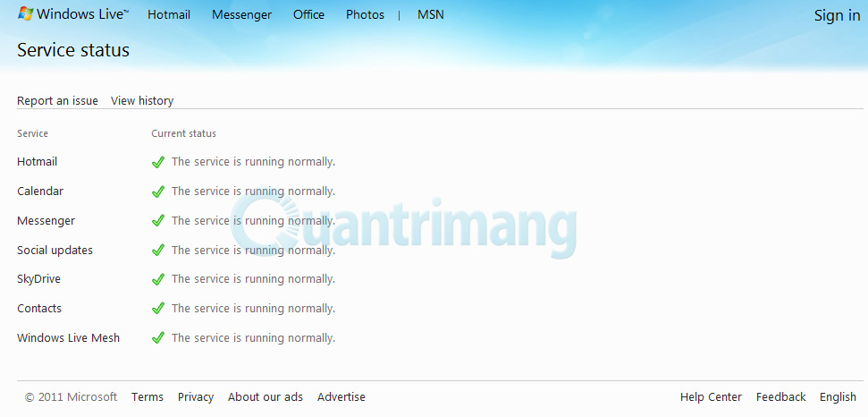Open Photos from the header menu
This screenshot has height=417, width=868.
pyautogui.click(x=365, y=15)
